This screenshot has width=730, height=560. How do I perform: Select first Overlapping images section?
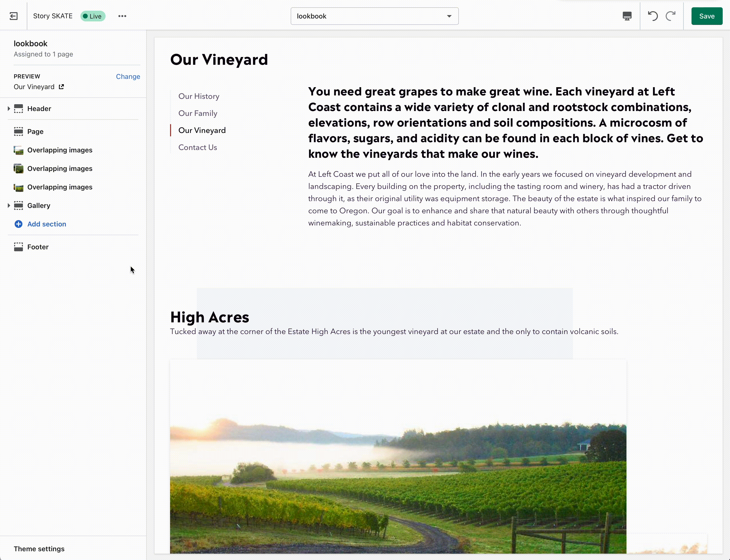60,150
